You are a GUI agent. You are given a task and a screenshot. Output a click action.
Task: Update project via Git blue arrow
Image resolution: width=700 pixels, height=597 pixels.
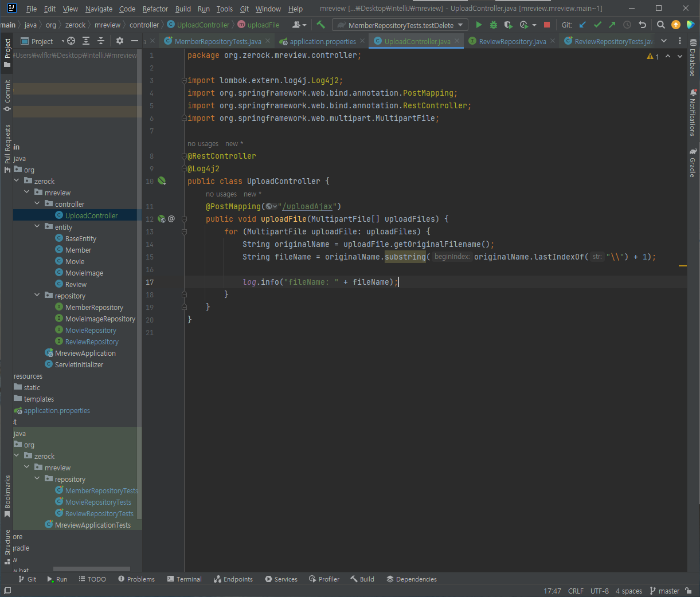tap(582, 25)
